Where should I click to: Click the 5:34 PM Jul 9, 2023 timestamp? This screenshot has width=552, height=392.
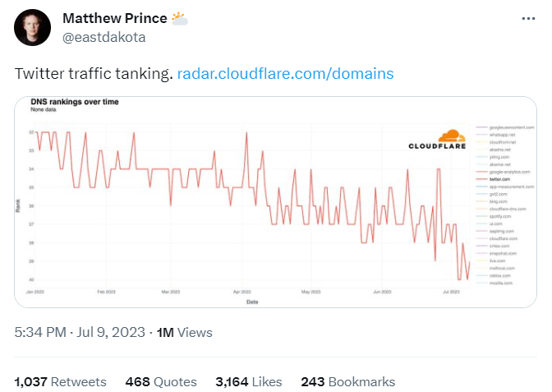(x=80, y=332)
